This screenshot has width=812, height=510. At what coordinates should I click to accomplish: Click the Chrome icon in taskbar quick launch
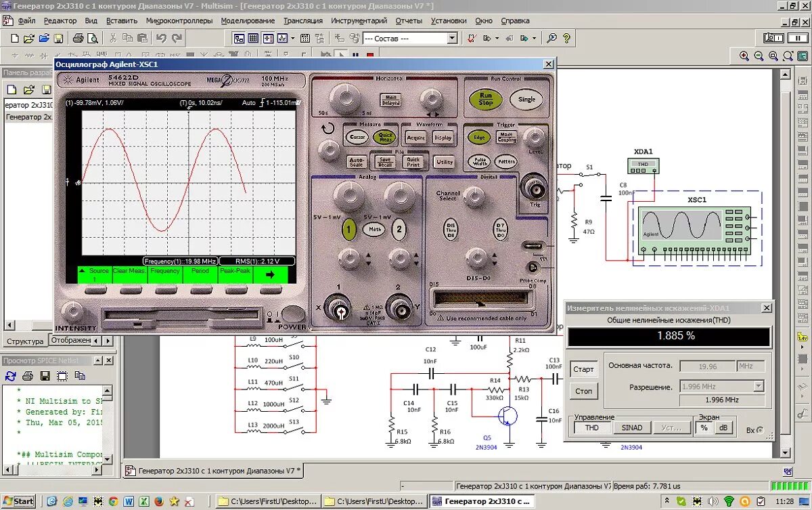click(x=113, y=502)
